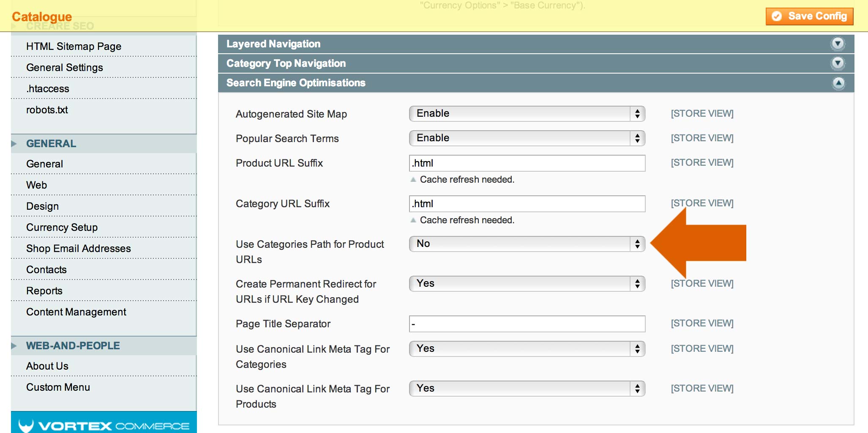Open Use Categories Path for Product URLs dropdown
The height and width of the screenshot is (433, 868).
coord(527,244)
